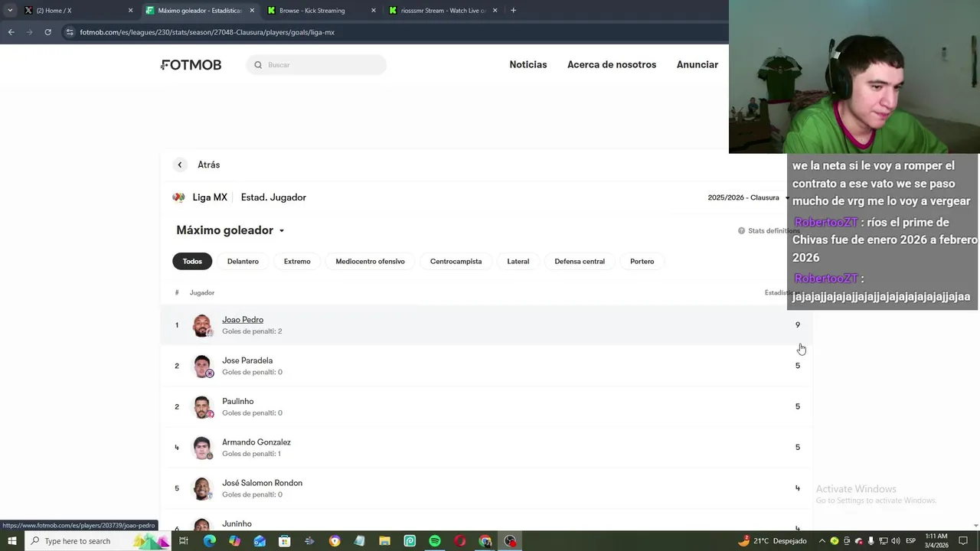Filter by Centrocampista position
980x551 pixels.
tap(456, 261)
